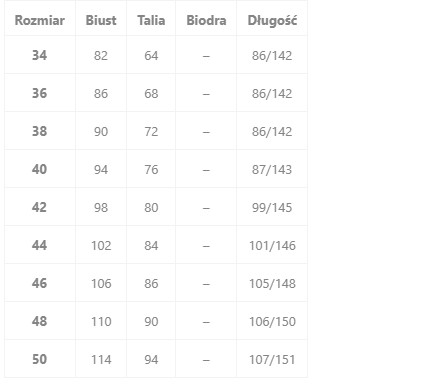Click size 44 row label

pyautogui.click(x=39, y=245)
